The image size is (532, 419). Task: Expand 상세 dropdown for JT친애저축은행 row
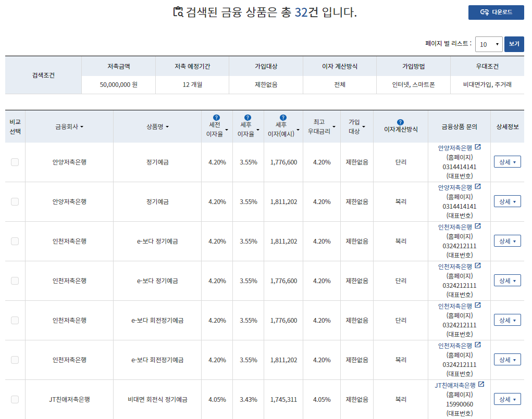(507, 398)
